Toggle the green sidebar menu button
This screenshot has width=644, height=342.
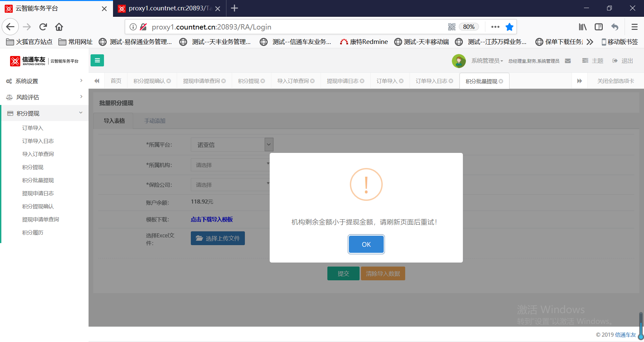(97, 60)
